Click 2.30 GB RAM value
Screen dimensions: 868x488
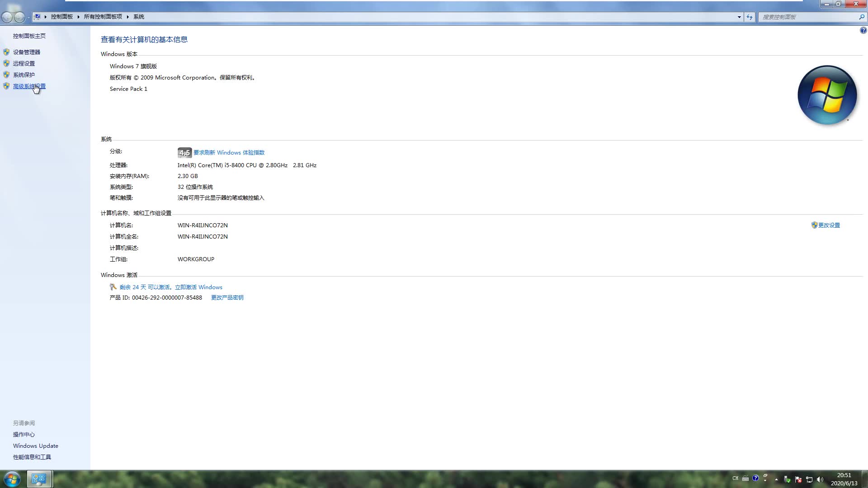[x=188, y=176]
